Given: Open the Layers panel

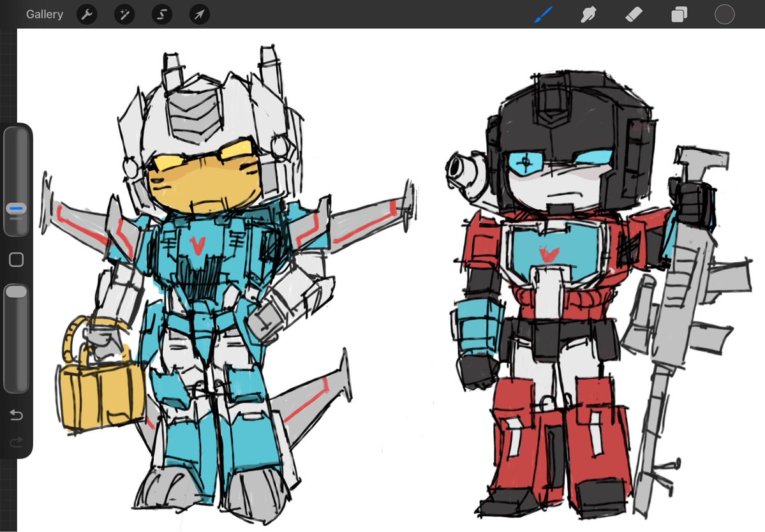Looking at the screenshot, I should tap(679, 15).
